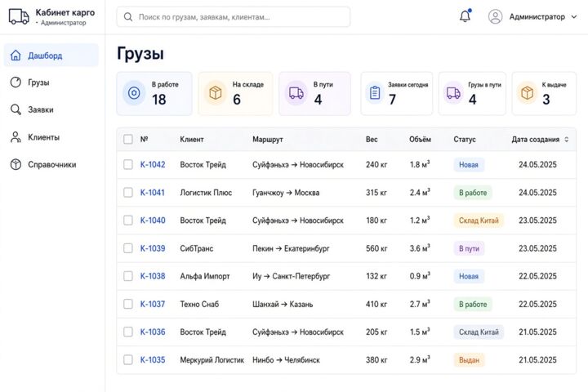Open Заявки in sidebar
This screenshot has width=588, height=392.
pyautogui.click(x=41, y=109)
